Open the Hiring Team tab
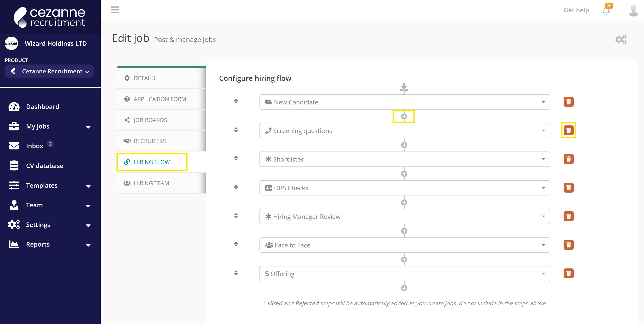The width and height of the screenshot is (644, 324). (x=161, y=183)
